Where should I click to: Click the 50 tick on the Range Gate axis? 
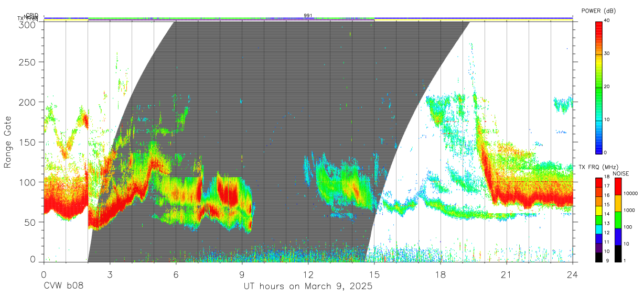click(30, 222)
